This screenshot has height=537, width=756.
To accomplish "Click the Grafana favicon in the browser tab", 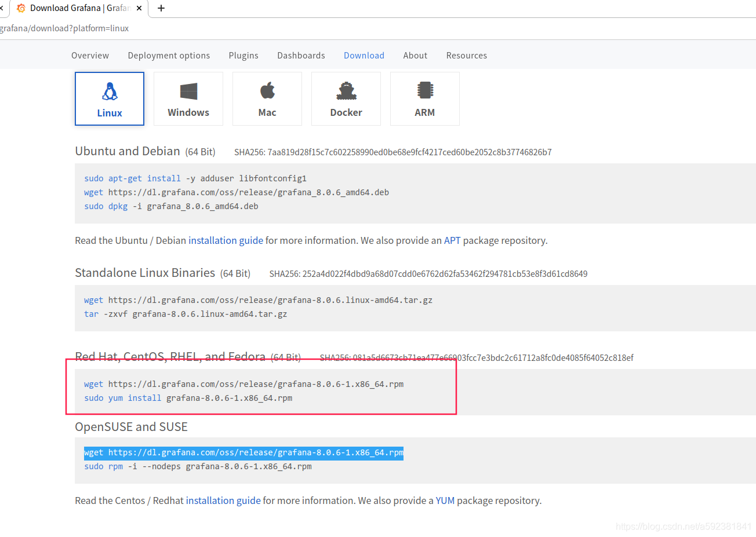I will coord(21,8).
